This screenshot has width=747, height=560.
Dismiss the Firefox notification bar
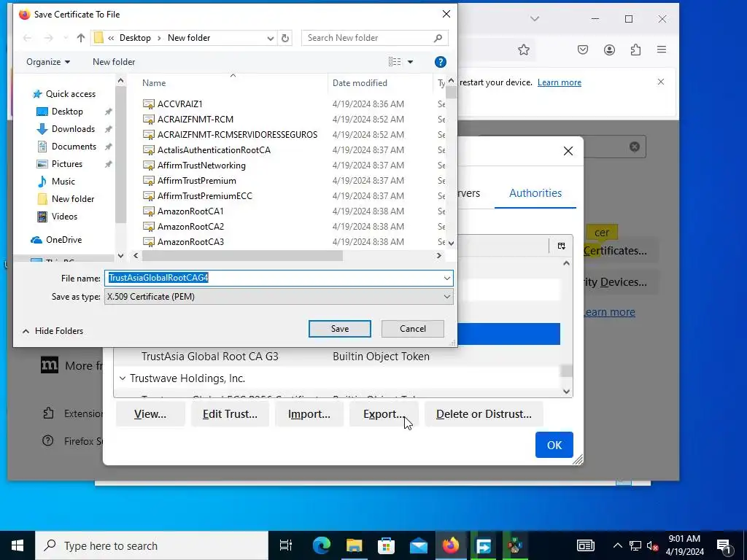(661, 82)
